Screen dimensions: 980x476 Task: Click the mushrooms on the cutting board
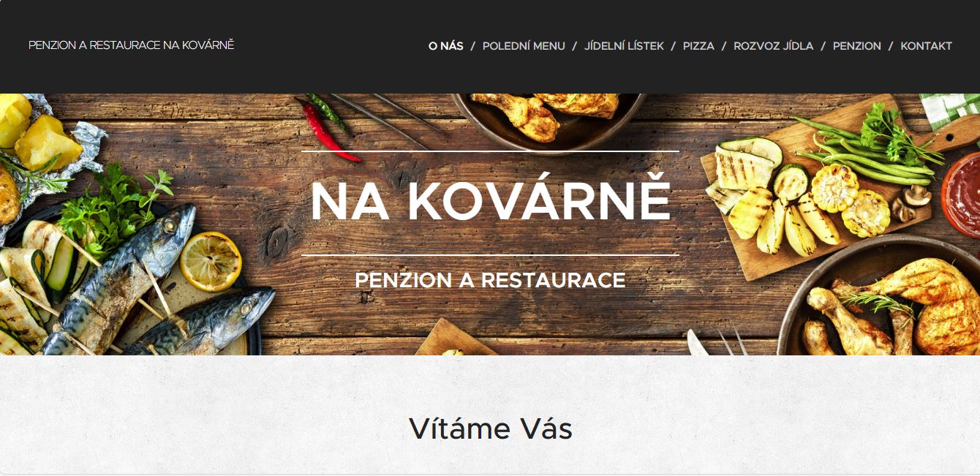(911, 203)
